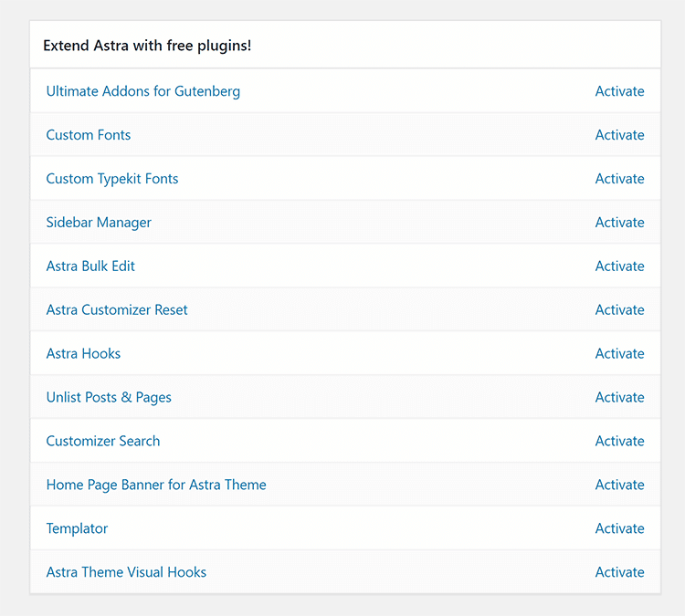Image resolution: width=685 pixels, height=616 pixels.
Task: Activate the Custom Fonts plugin
Action: coord(619,135)
